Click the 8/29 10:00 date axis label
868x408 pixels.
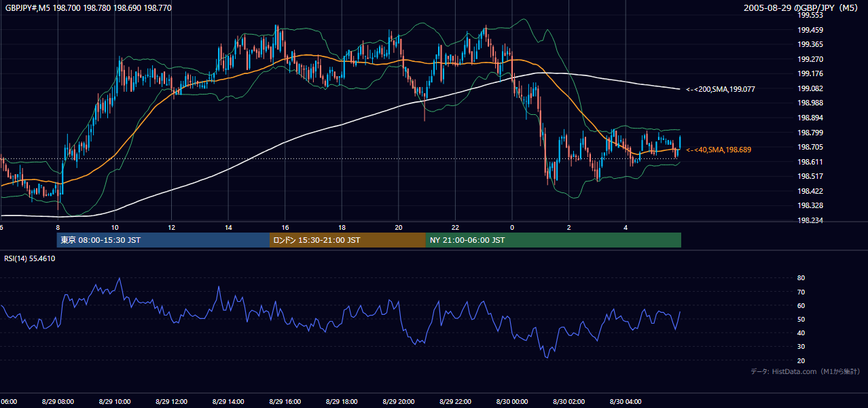point(115,402)
